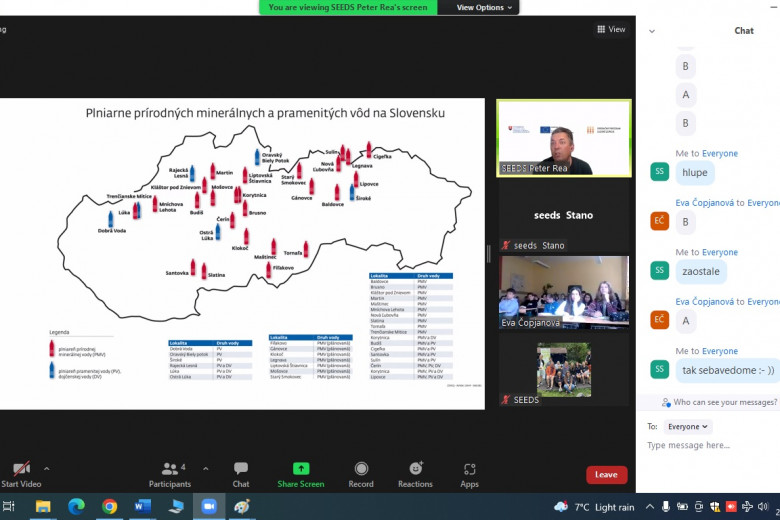This screenshot has width=780, height=520.
Task: Open the volume speaker tray icon
Action: pyautogui.click(x=763, y=507)
